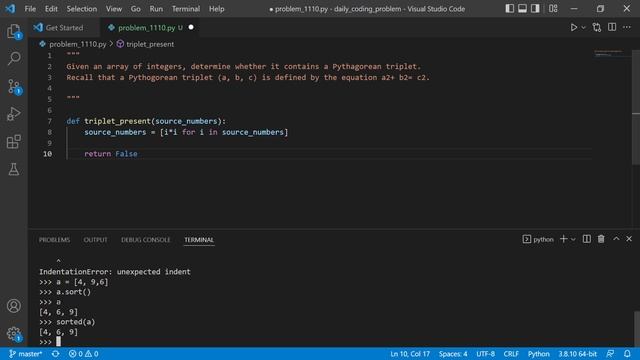
Task: Open the Extensions view
Action: tap(13, 142)
